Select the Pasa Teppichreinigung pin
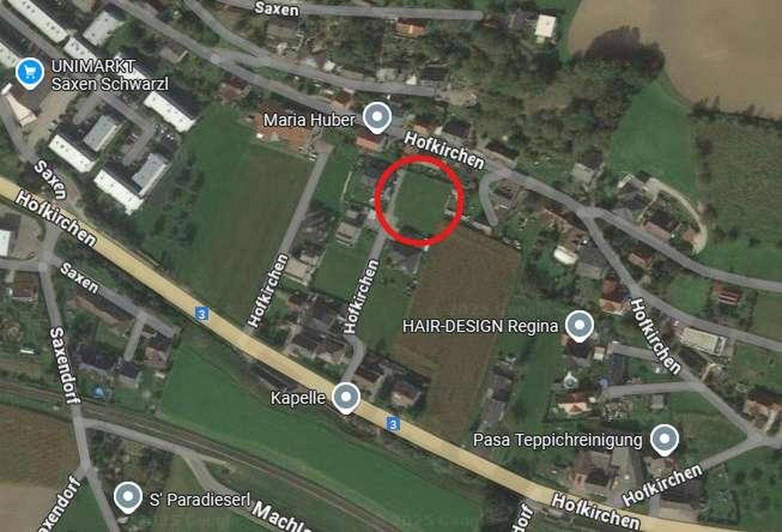The width and height of the screenshot is (782, 532). click(x=664, y=439)
